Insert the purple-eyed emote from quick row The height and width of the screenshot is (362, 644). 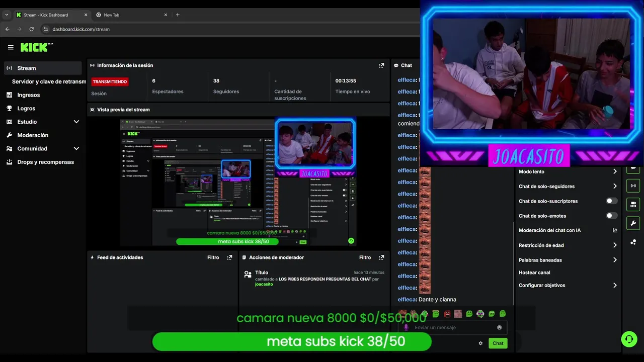coord(480,314)
